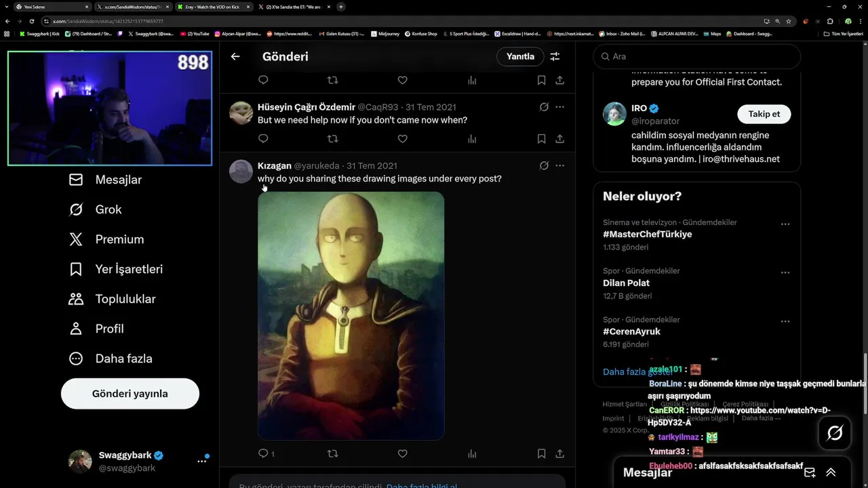Open Daha fazla sidebar menu
The height and width of the screenshot is (488, 868).
click(111, 359)
